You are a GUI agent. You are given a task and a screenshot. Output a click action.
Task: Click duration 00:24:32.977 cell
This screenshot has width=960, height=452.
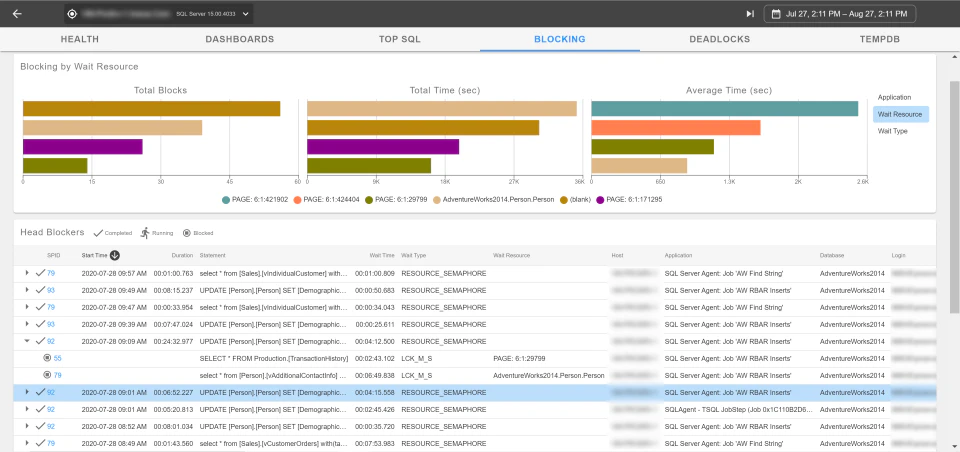(173, 342)
